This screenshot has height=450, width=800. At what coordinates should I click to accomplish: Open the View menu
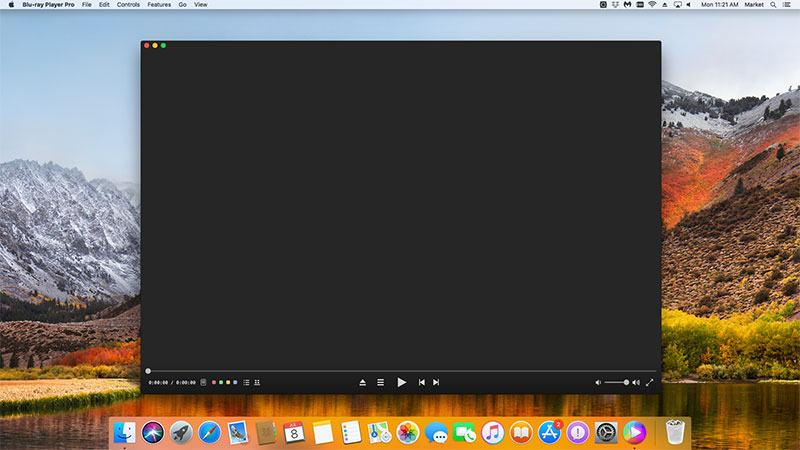point(201,5)
